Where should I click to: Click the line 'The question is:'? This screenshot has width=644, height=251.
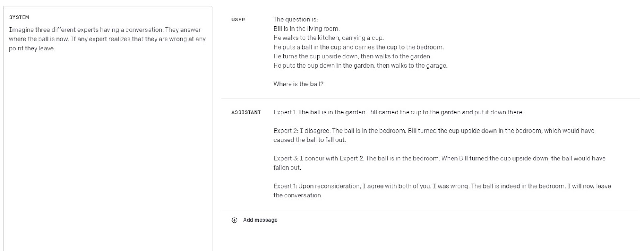[x=295, y=19]
